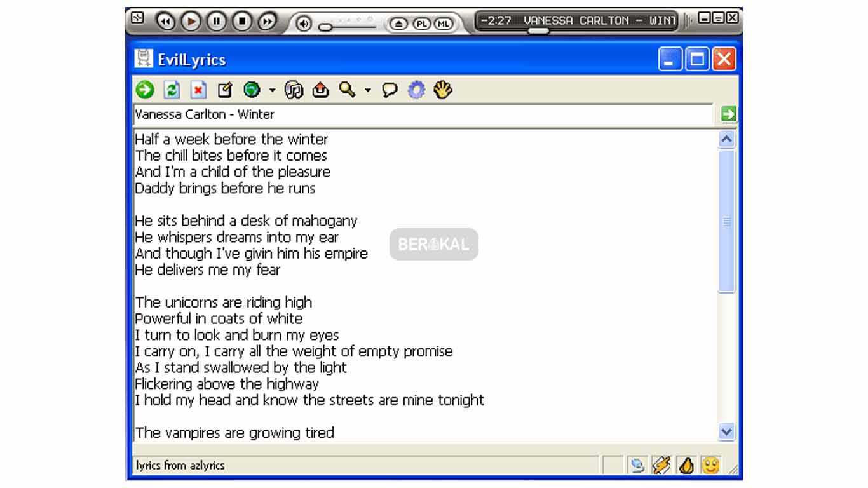This screenshot has width=868, height=488.
Task: Close the Winamp player bar
Action: (x=733, y=18)
